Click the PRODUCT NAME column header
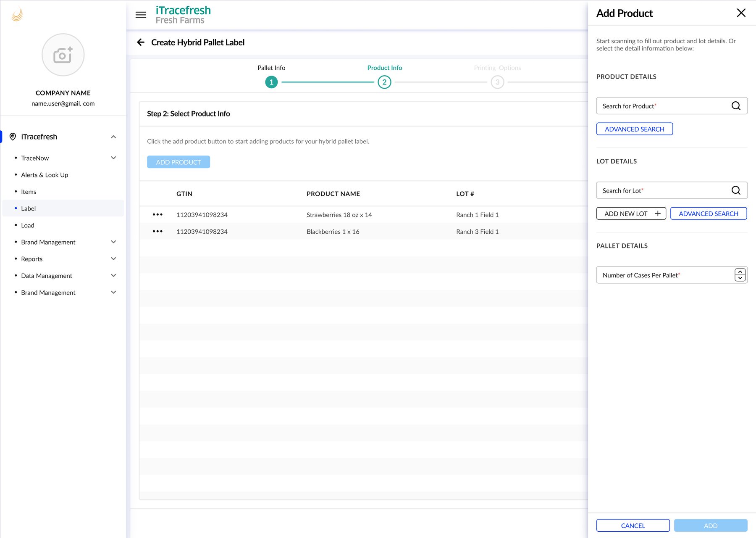 (x=333, y=194)
